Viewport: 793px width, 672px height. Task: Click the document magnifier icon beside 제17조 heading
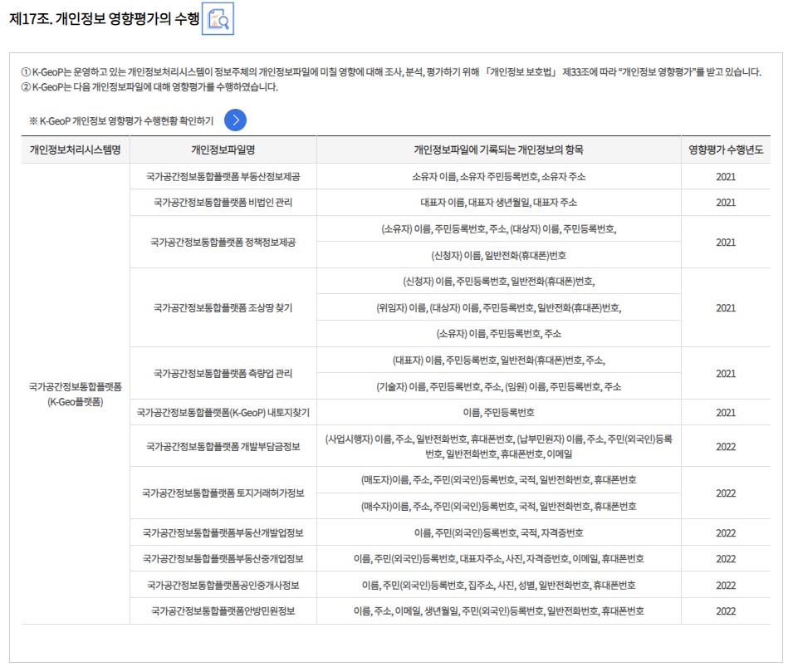click(219, 20)
